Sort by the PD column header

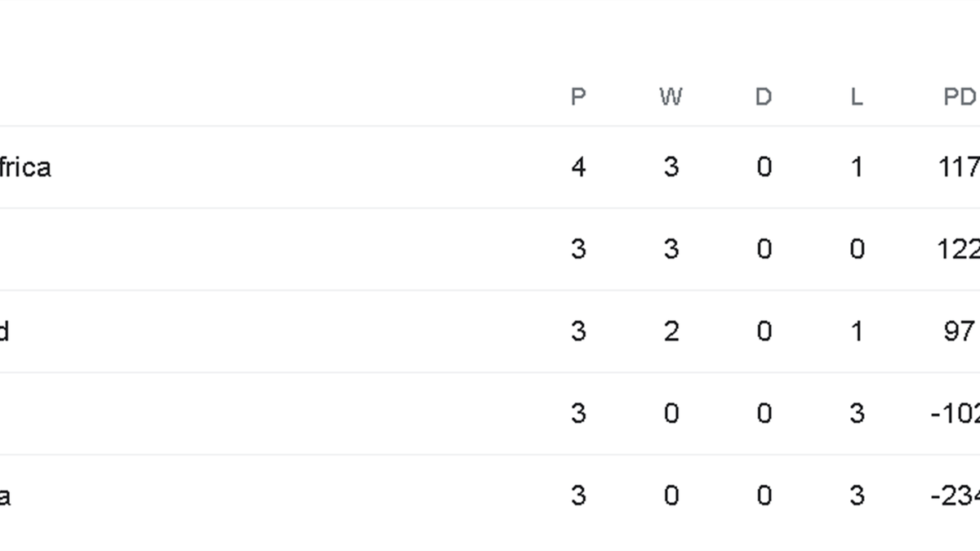pos(960,97)
